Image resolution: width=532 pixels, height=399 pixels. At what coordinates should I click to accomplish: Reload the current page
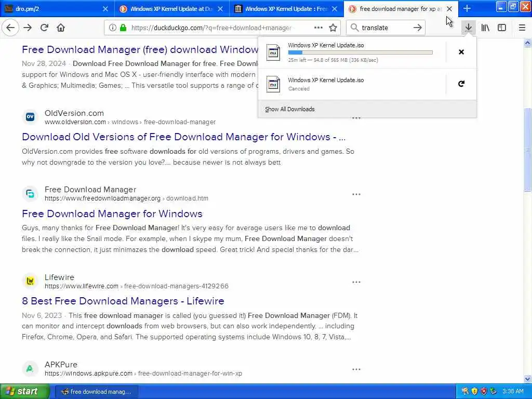pyautogui.click(x=44, y=28)
